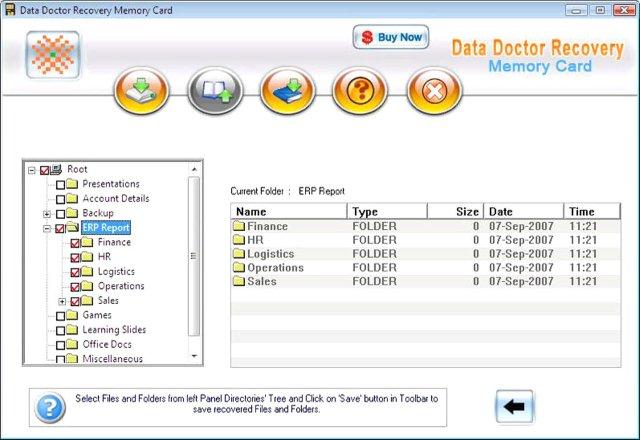Viewport: 640px width, 440px height.
Task: Click the tree scrollbar down arrow
Action: pyautogui.click(x=194, y=356)
